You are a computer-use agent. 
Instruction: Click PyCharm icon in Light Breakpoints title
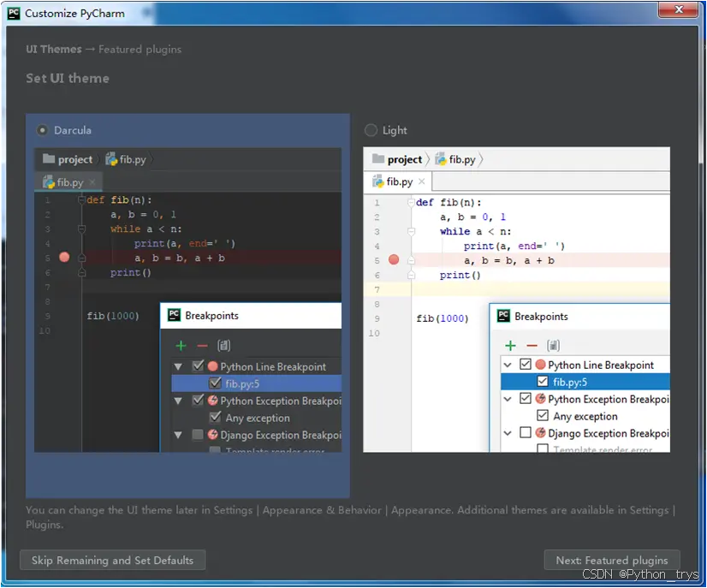(503, 316)
